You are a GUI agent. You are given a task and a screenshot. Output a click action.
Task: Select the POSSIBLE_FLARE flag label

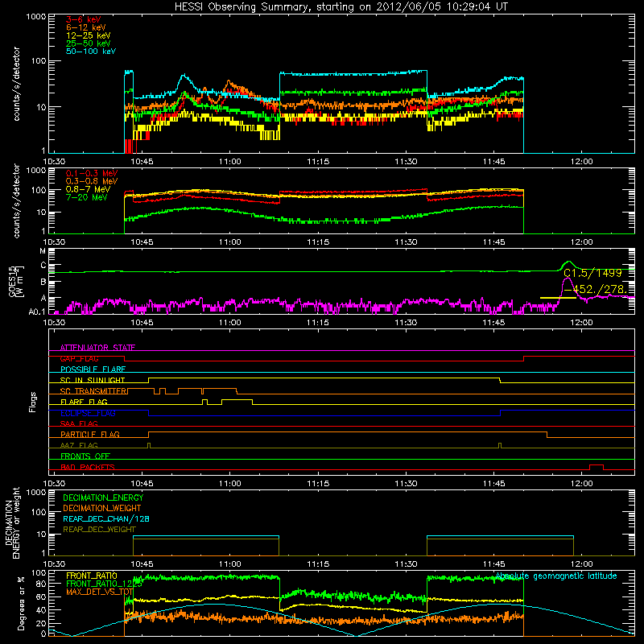(93, 369)
